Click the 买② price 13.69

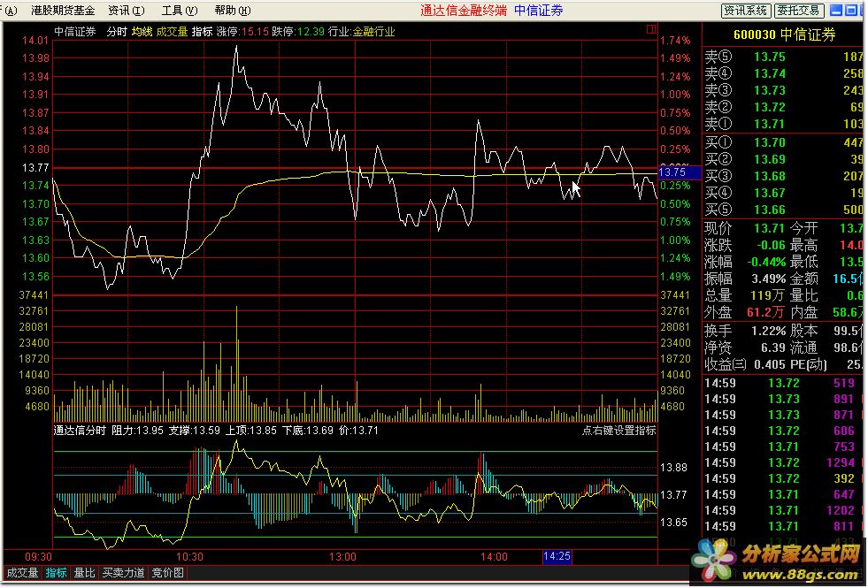coord(770,160)
